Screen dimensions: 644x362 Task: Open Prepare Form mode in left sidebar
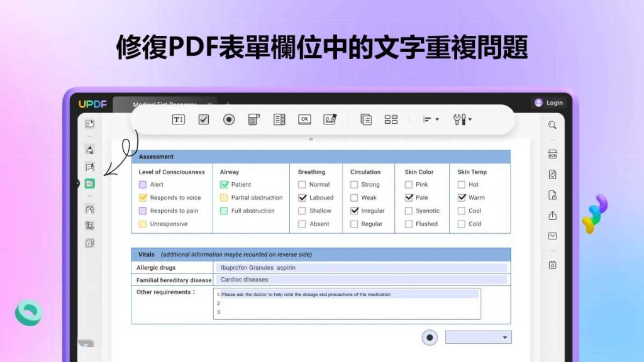point(89,184)
